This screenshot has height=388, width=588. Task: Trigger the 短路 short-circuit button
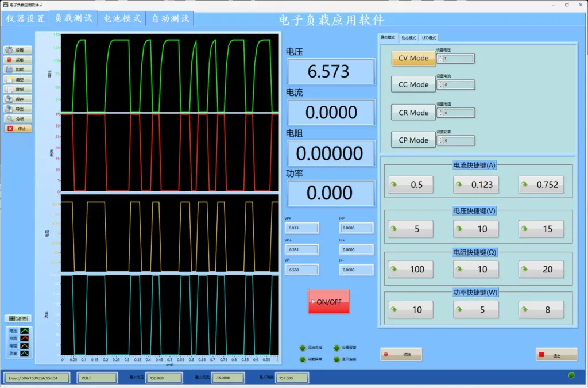click(401, 355)
